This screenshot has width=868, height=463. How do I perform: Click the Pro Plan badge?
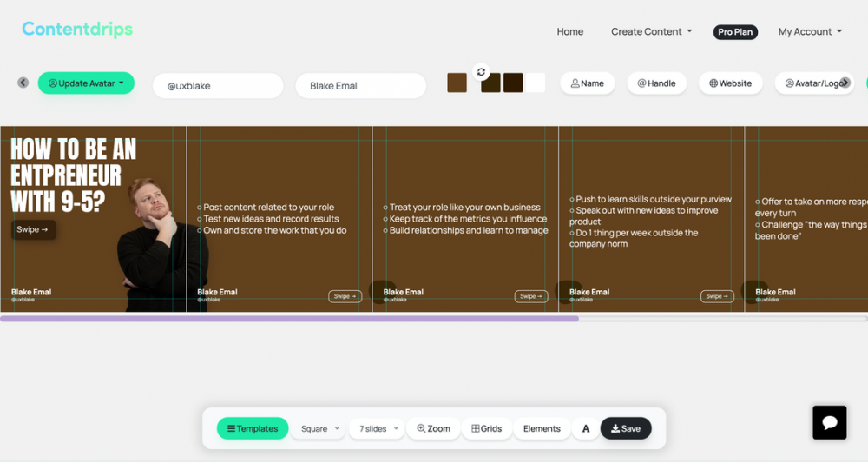[x=735, y=32]
